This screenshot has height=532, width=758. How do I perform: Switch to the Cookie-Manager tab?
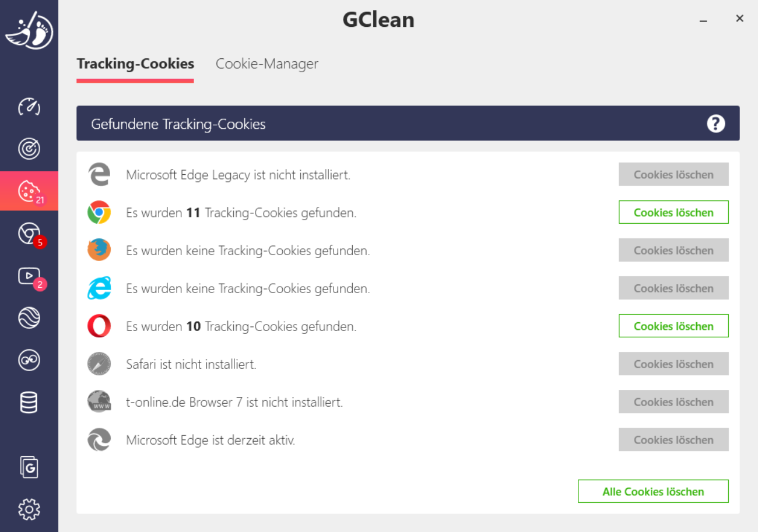coord(267,64)
